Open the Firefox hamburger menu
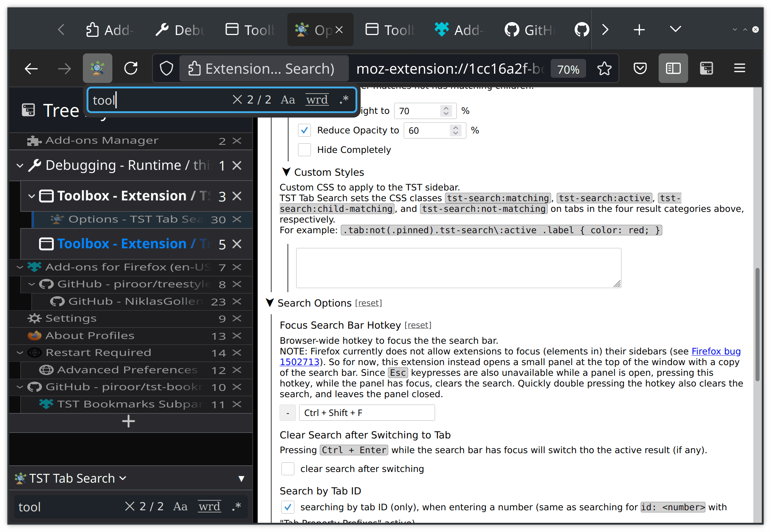771x532 pixels. pyautogui.click(x=739, y=69)
